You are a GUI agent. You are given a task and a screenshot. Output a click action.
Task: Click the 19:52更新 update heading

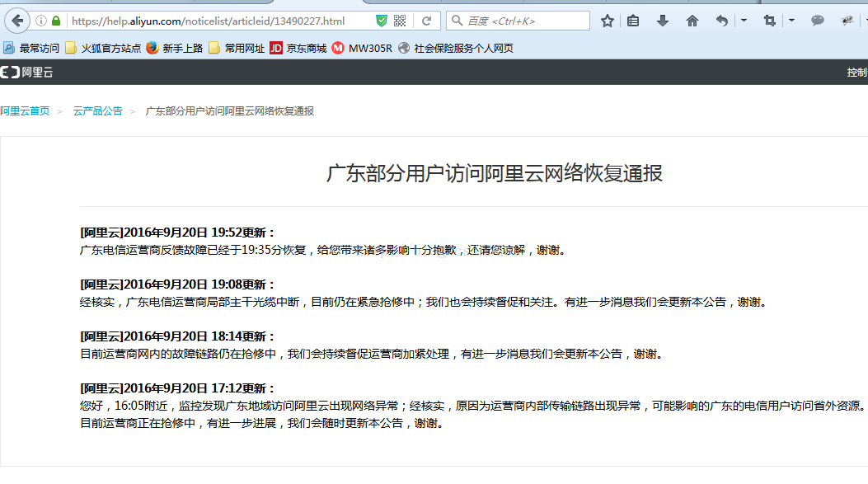(177, 233)
